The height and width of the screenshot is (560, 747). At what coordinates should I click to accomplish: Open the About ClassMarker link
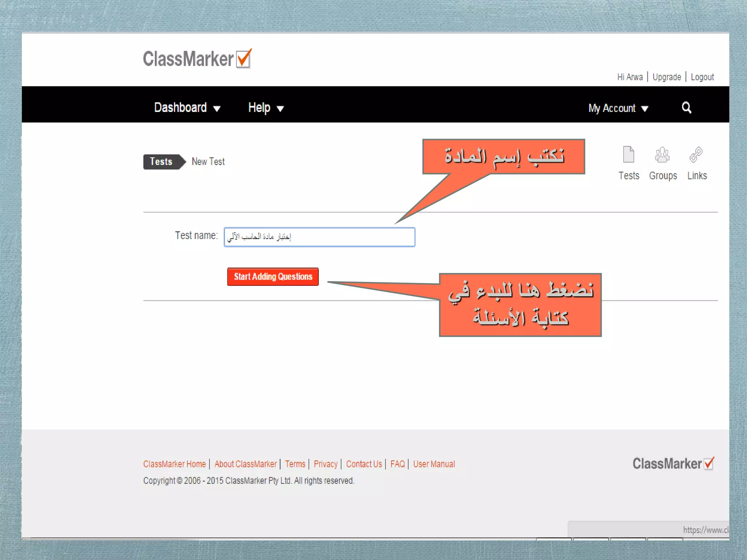pos(245,464)
